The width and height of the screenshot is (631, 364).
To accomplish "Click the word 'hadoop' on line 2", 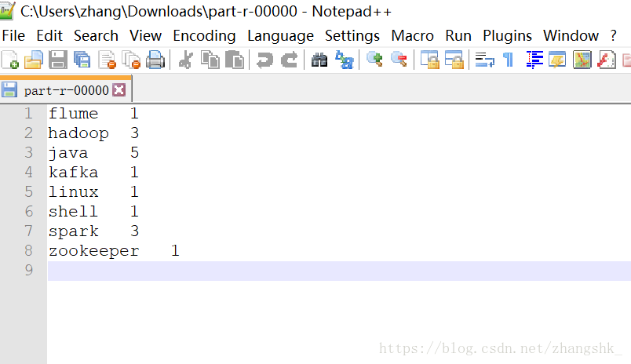I will (x=78, y=133).
